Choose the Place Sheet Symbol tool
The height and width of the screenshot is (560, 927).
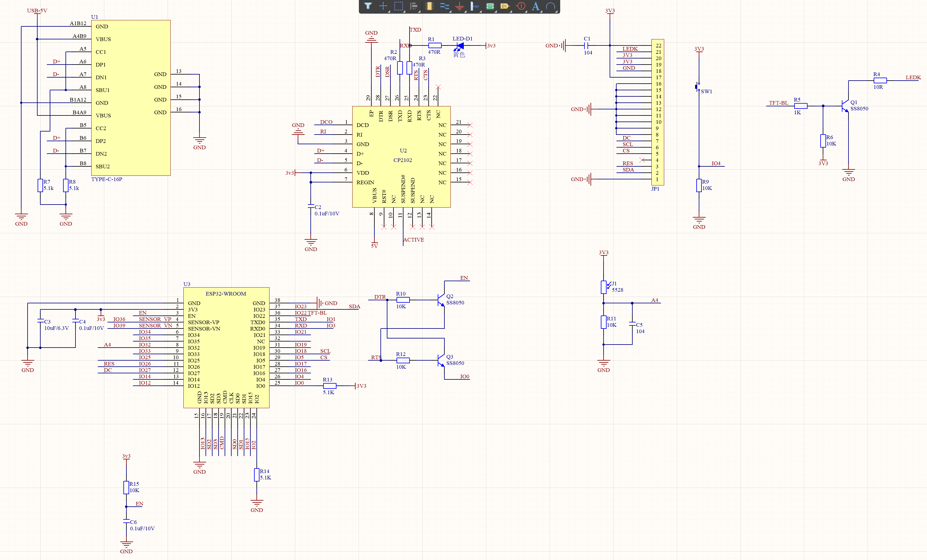pyautogui.click(x=490, y=6)
